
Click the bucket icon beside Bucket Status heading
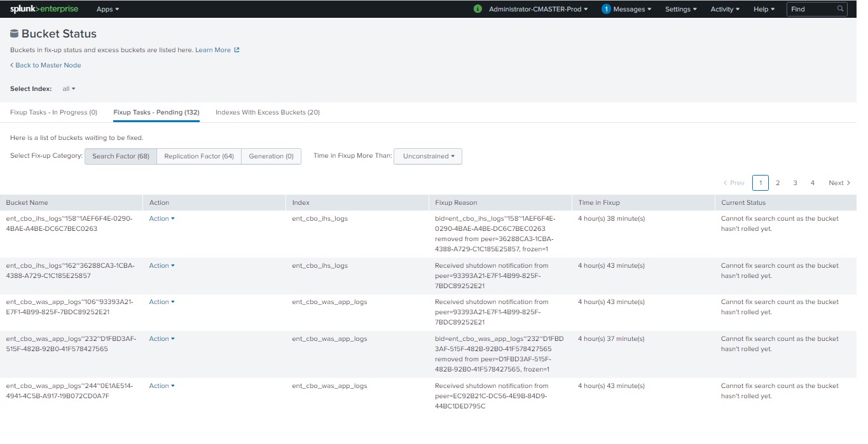pos(13,33)
